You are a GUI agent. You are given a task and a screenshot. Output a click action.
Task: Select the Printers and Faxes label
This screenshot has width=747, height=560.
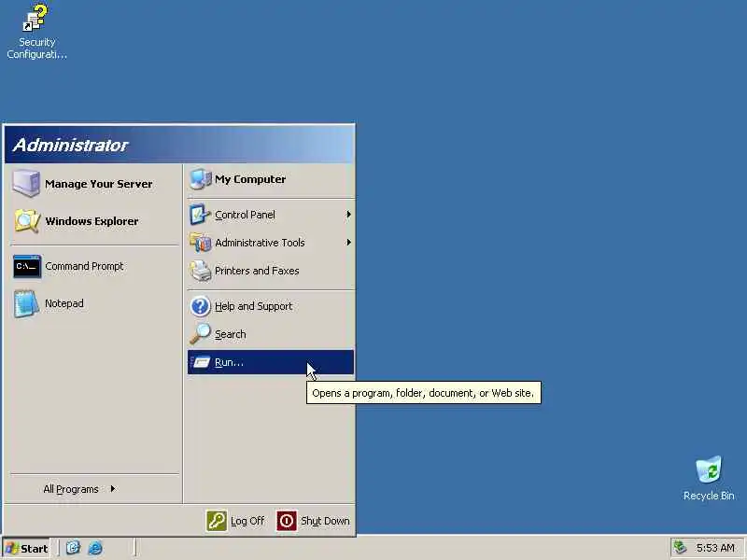point(257,271)
